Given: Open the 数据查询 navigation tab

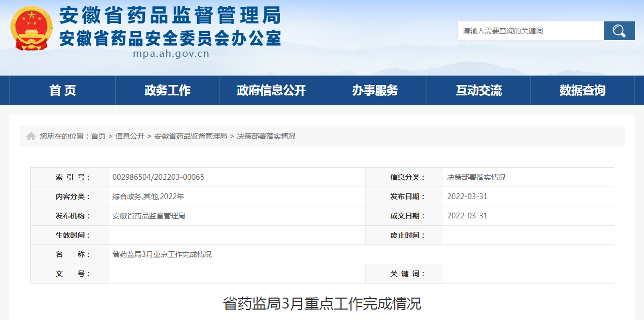Looking at the screenshot, I should tap(582, 90).
